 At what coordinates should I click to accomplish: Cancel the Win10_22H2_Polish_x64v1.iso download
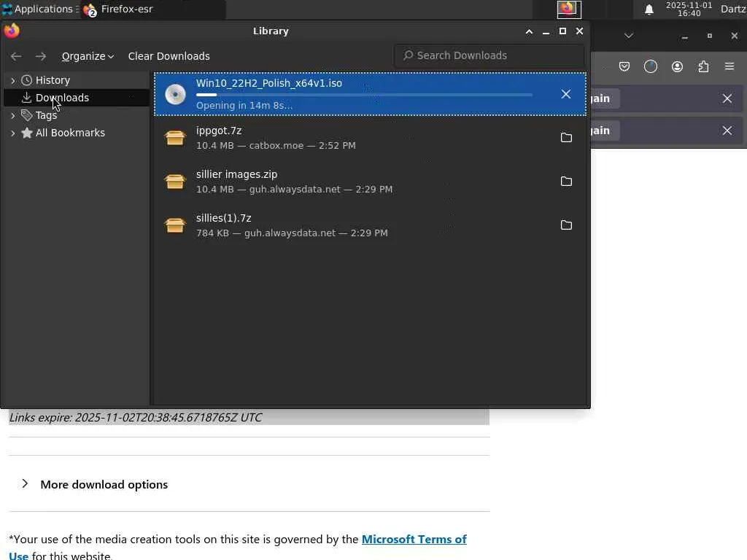[x=565, y=94]
